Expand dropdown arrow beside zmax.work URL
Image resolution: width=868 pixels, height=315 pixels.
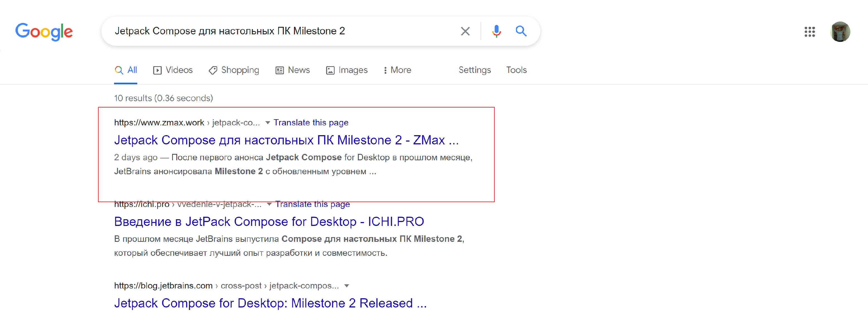[267, 123]
